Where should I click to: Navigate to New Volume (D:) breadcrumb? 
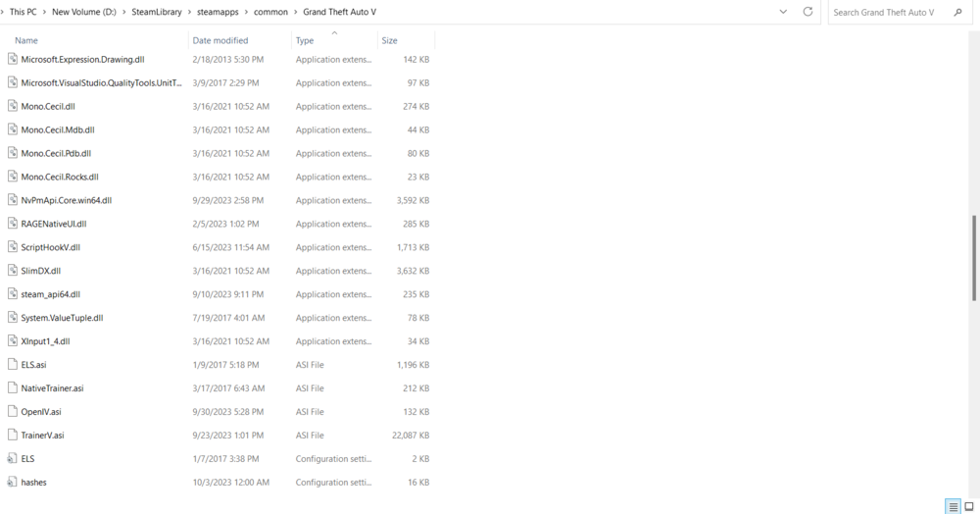click(x=83, y=12)
